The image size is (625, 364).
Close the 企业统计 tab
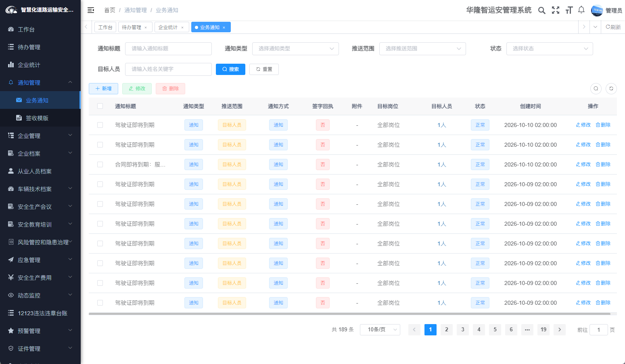(182, 27)
